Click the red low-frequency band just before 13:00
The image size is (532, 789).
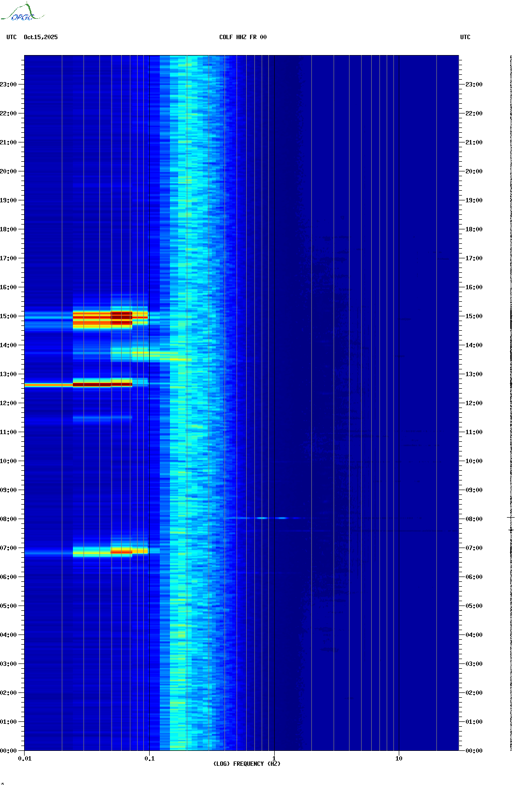[79, 385]
